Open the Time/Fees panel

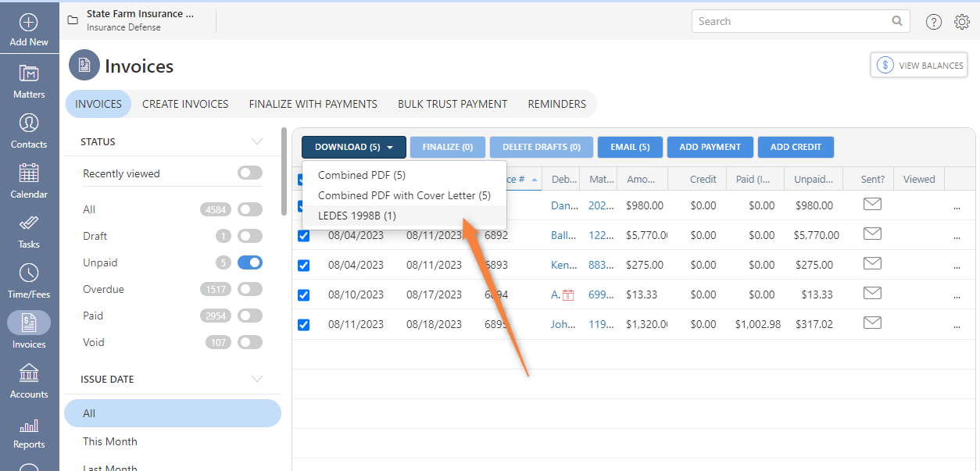tap(29, 281)
